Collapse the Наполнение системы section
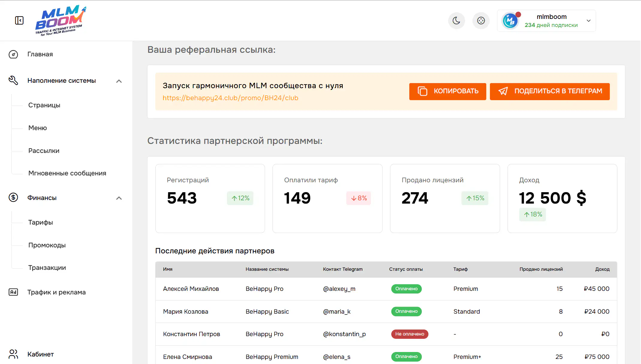Image resolution: width=641 pixels, height=364 pixels. click(x=119, y=81)
